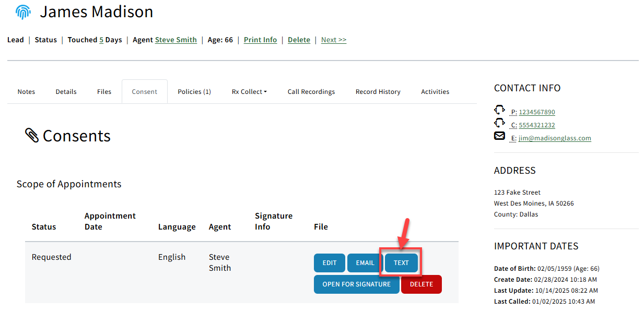Open the Record History tab
Screen dimensions: 644x312
click(x=378, y=91)
